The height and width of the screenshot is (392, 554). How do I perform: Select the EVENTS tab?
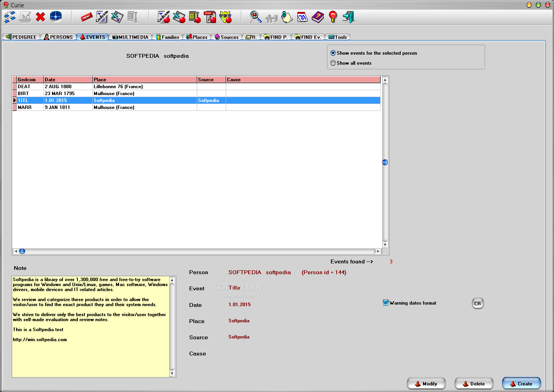[92, 37]
